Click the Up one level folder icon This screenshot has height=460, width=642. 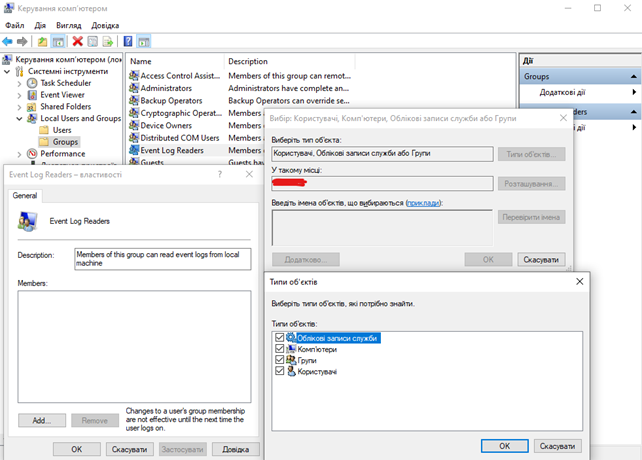pyautogui.click(x=43, y=42)
